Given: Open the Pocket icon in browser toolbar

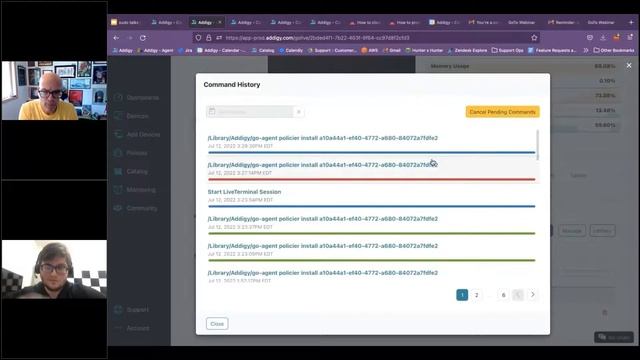Looking at the screenshot, I should pos(590,38).
